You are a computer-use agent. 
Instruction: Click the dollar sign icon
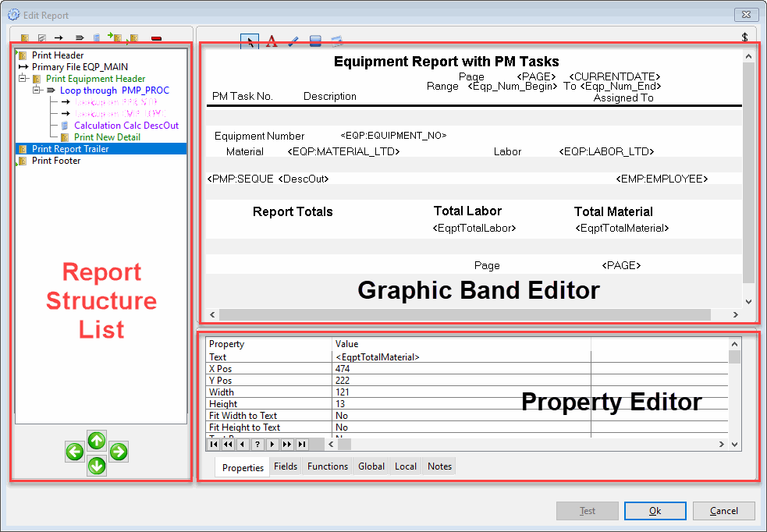click(744, 37)
